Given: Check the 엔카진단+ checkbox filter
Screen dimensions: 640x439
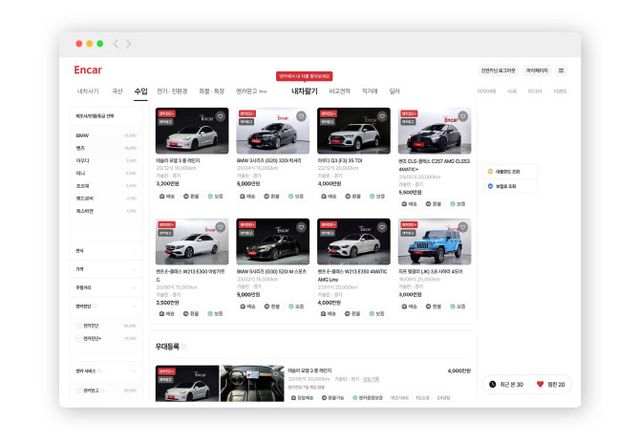Looking at the screenshot, I should (79, 338).
